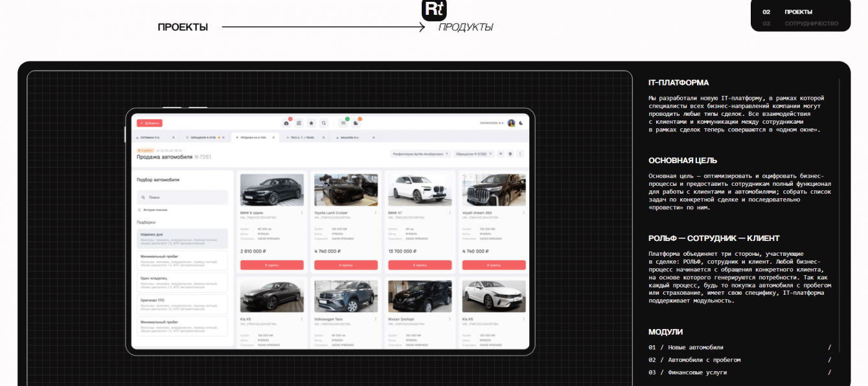Open the Обращение N-57382 chip
Viewport: 868px width, 386px height.
coord(474,154)
